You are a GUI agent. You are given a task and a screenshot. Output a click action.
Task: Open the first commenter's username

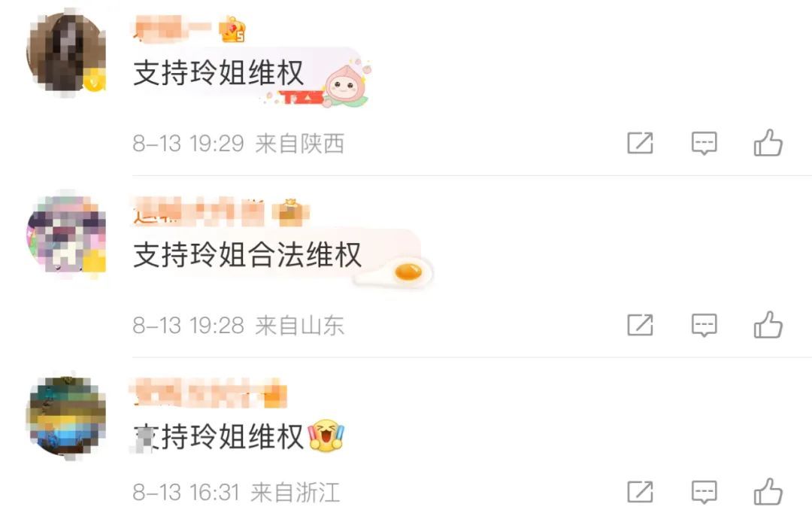point(172,28)
